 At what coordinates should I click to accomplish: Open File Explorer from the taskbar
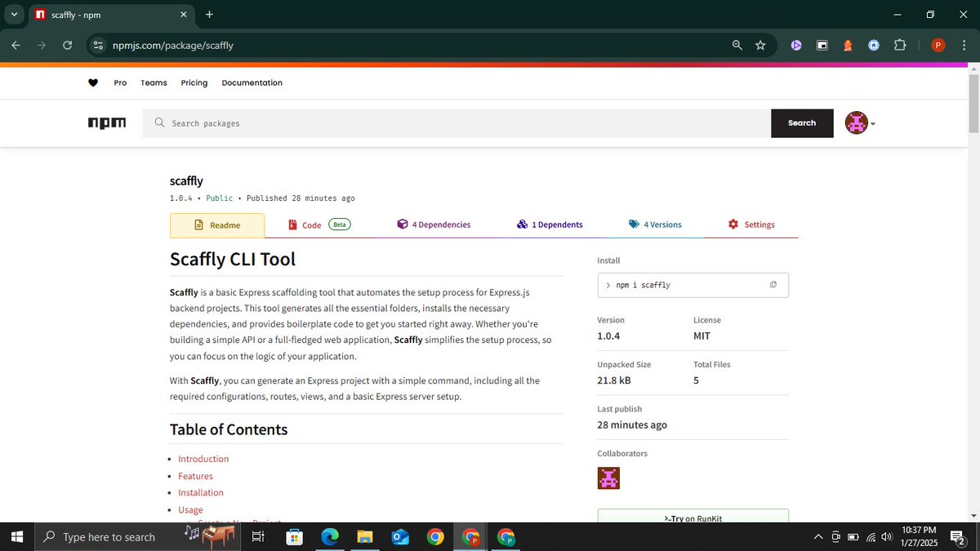click(364, 537)
